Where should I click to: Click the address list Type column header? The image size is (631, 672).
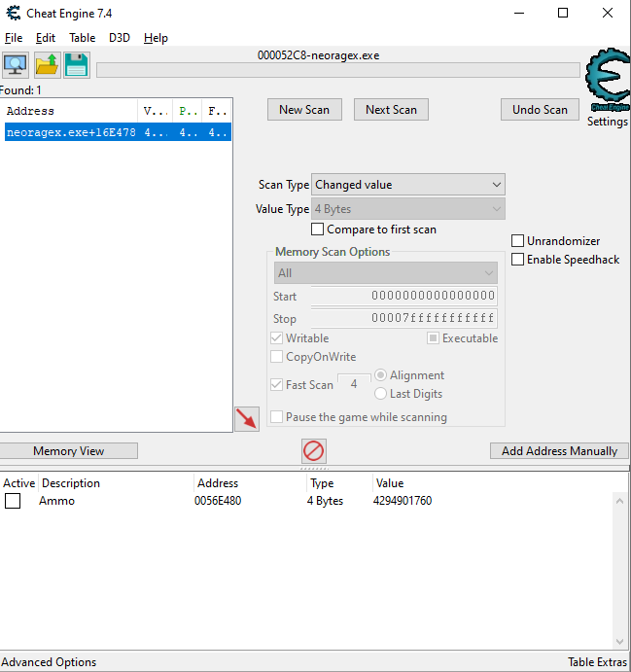coord(339,483)
